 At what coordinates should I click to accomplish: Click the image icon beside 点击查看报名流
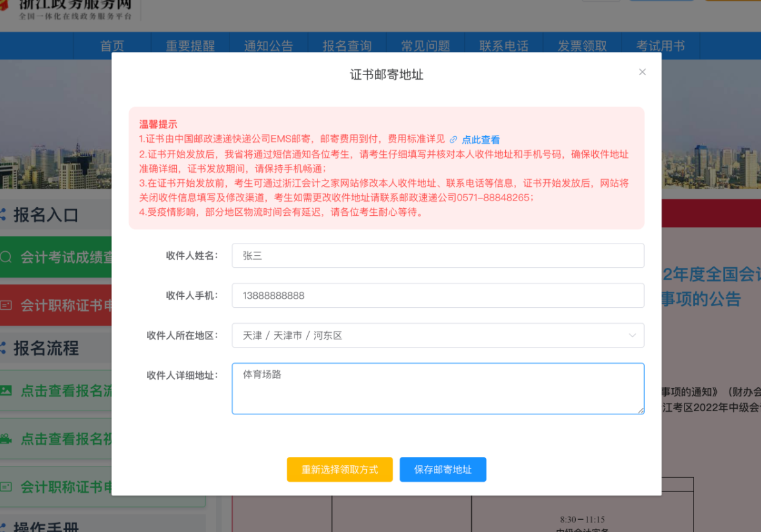(x=6, y=390)
